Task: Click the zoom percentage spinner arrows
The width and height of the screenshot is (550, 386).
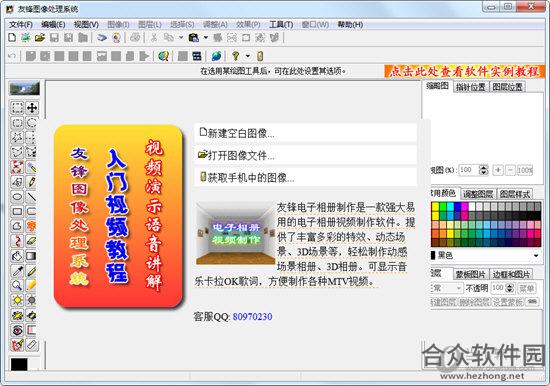Action: coord(484,170)
